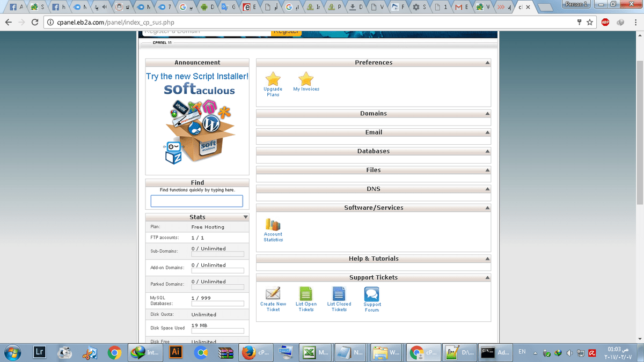This screenshot has height=362, width=644.
Task: Open Adobe Illustrator from the taskbar
Action: point(174,352)
